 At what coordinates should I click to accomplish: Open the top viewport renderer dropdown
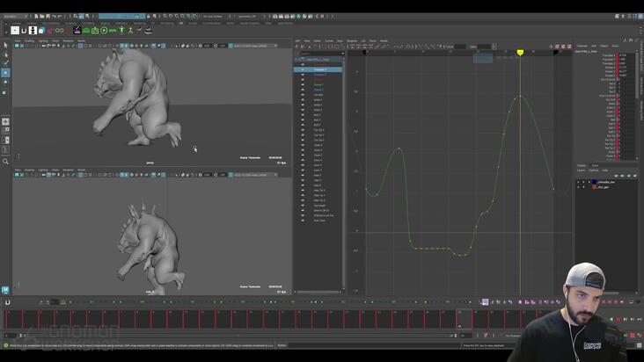coord(254,46)
